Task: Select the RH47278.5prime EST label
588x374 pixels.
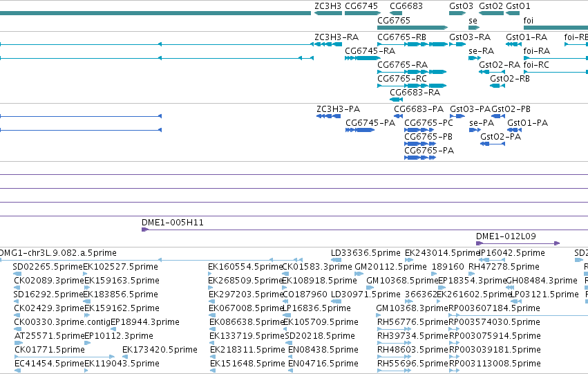Action: click(504, 267)
